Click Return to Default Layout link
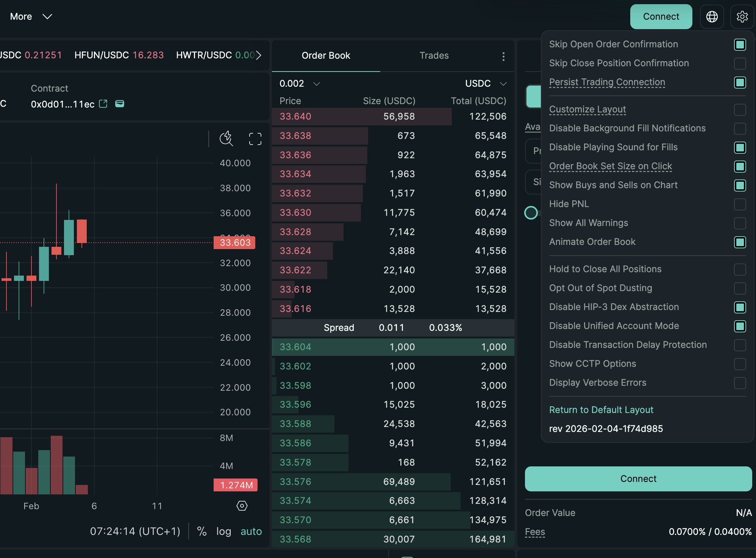Image resolution: width=756 pixels, height=558 pixels. point(601,410)
